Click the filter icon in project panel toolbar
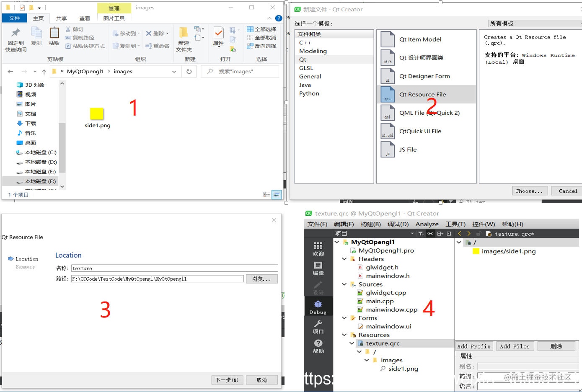This screenshot has width=582, height=392. coord(420,234)
